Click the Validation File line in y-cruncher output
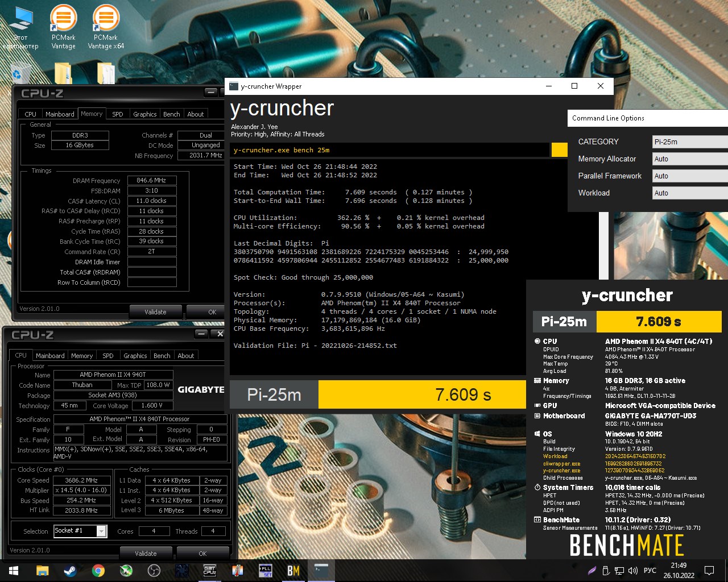This screenshot has height=582, width=728. [315, 346]
